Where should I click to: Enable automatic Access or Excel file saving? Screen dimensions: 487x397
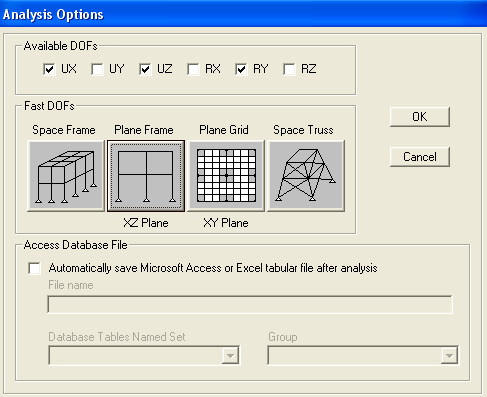(x=35, y=268)
